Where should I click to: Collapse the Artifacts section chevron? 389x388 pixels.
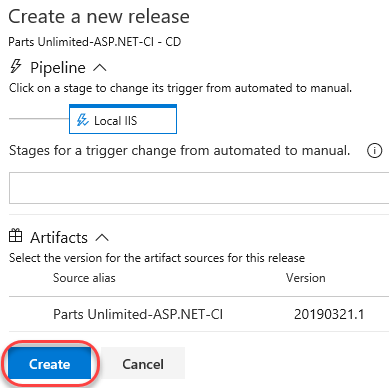(102, 237)
